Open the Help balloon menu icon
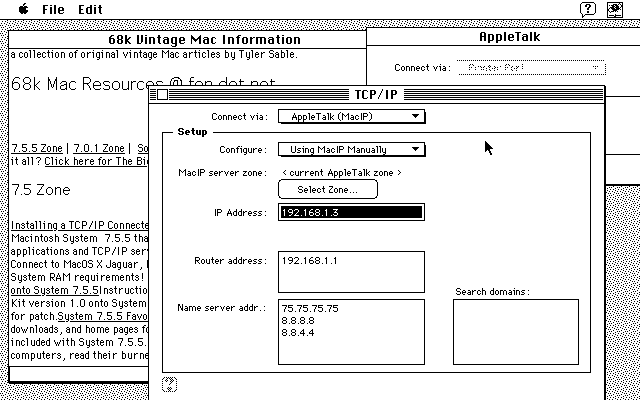This screenshot has width=640, height=400. [x=588, y=9]
